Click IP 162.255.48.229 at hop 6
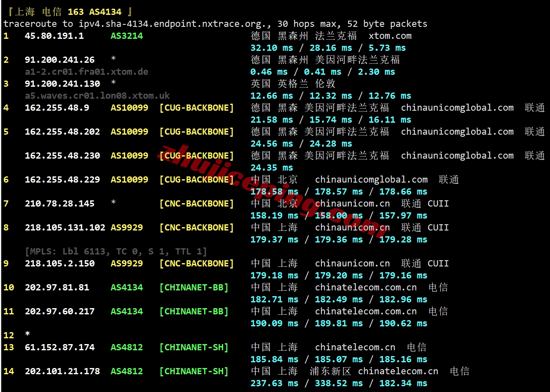 coord(62,180)
